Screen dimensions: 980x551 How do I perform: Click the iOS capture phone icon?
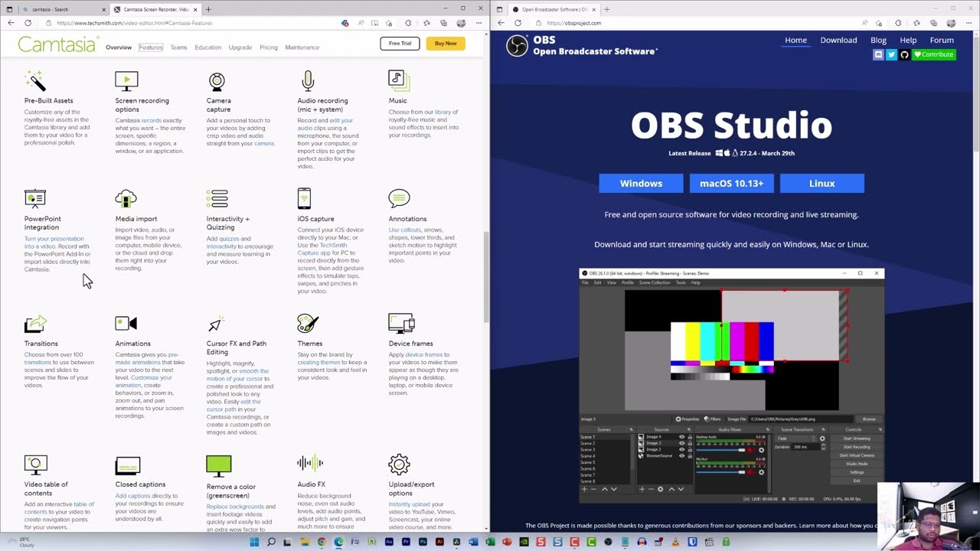304,198
